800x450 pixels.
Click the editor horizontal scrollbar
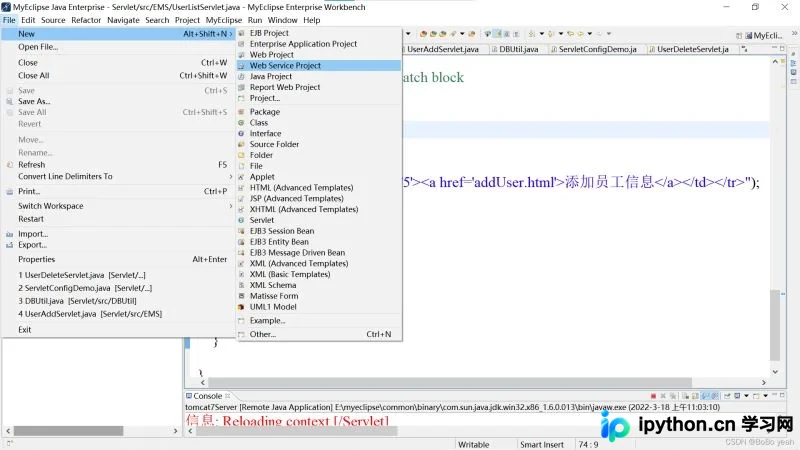449,383
